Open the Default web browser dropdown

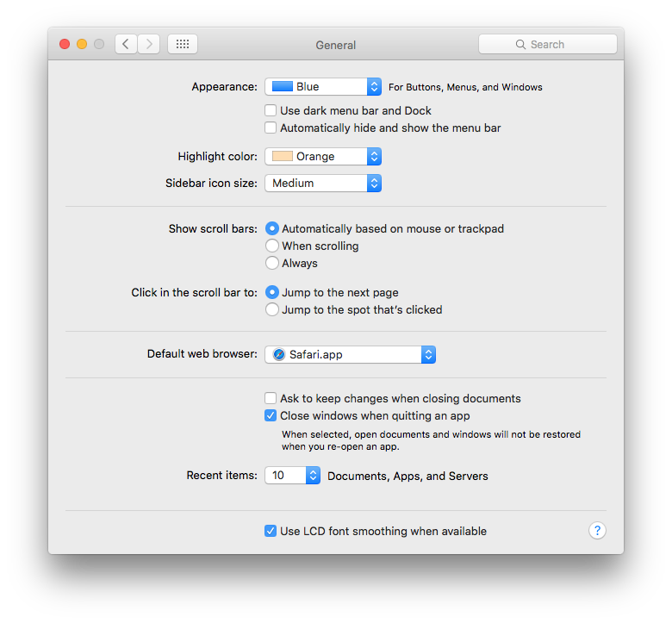click(350, 354)
